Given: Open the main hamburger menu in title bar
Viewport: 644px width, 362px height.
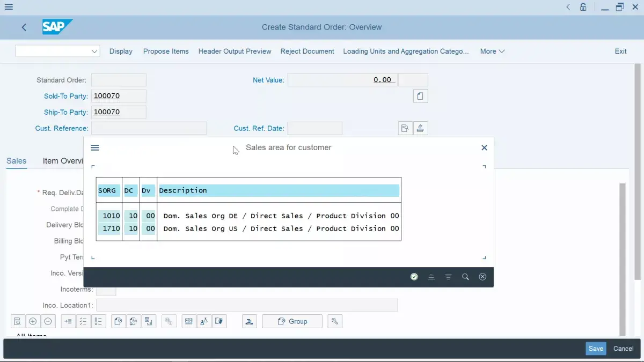Looking at the screenshot, I should (x=9, y=8).
